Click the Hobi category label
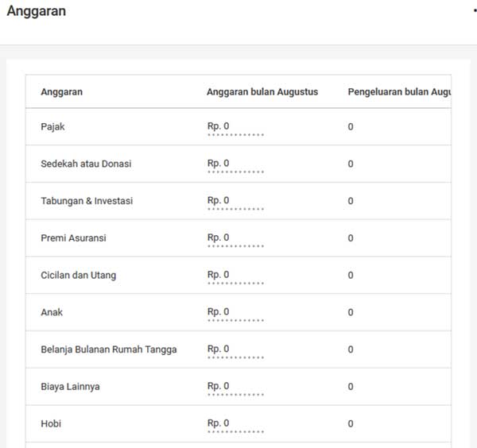477x448 pixels. point(51,424)
